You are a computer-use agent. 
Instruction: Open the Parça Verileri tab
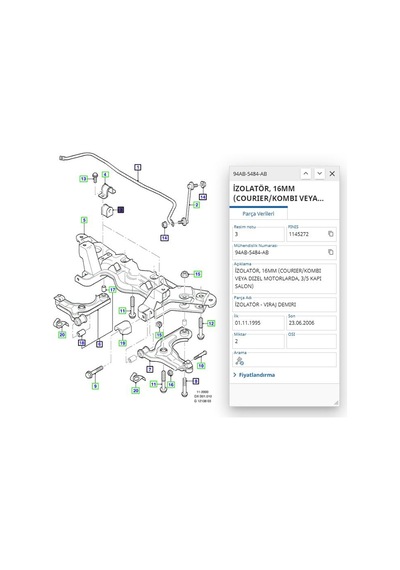(x=259, y=213)
